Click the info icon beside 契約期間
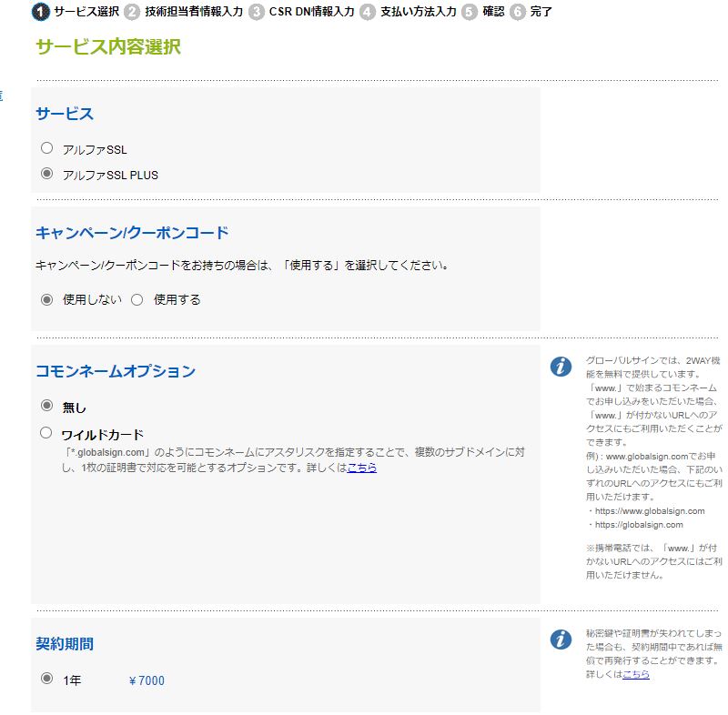The image size is (728, 715). coord(561,639)
